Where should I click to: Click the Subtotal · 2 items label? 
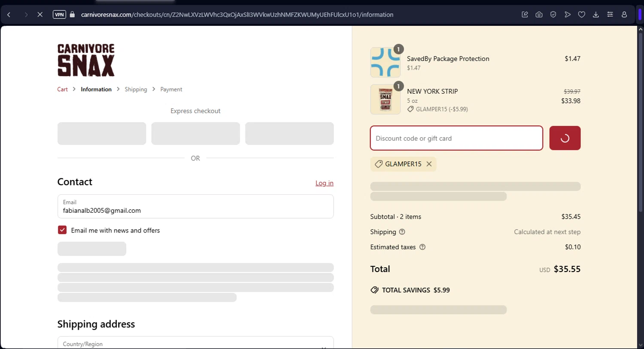(395, 217)
